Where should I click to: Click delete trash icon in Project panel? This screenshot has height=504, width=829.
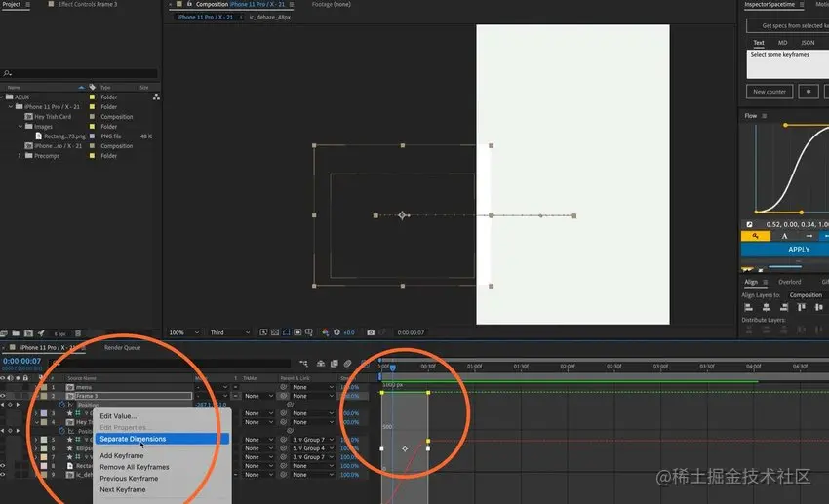tap(78, 333)
